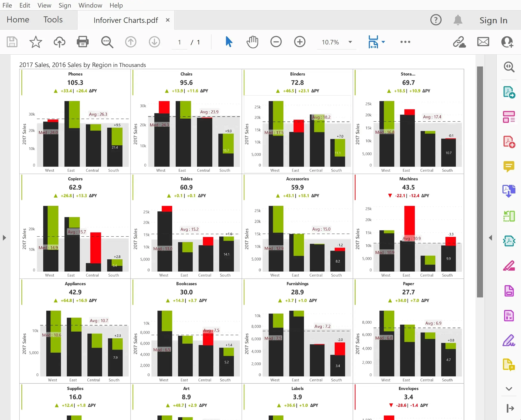Select the Inforiver Charts.pdf tab

(126, 20)
